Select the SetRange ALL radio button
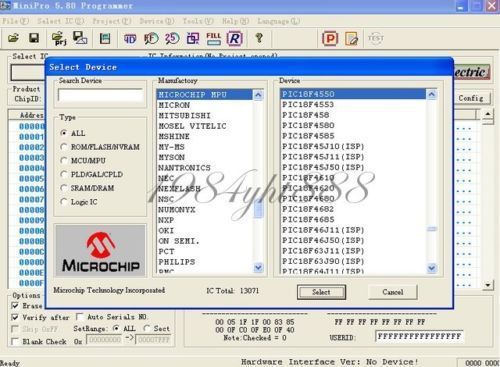 pos(116,328)
